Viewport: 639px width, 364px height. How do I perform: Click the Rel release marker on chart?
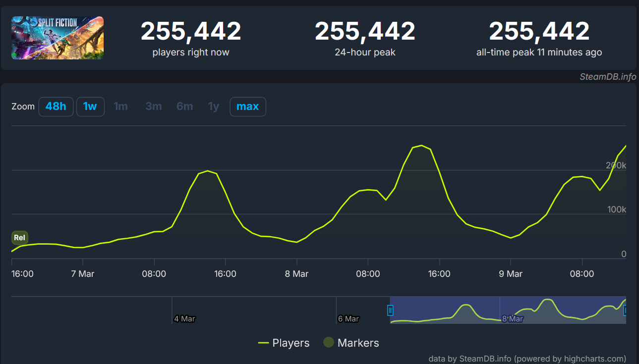[x=20, y=238]
